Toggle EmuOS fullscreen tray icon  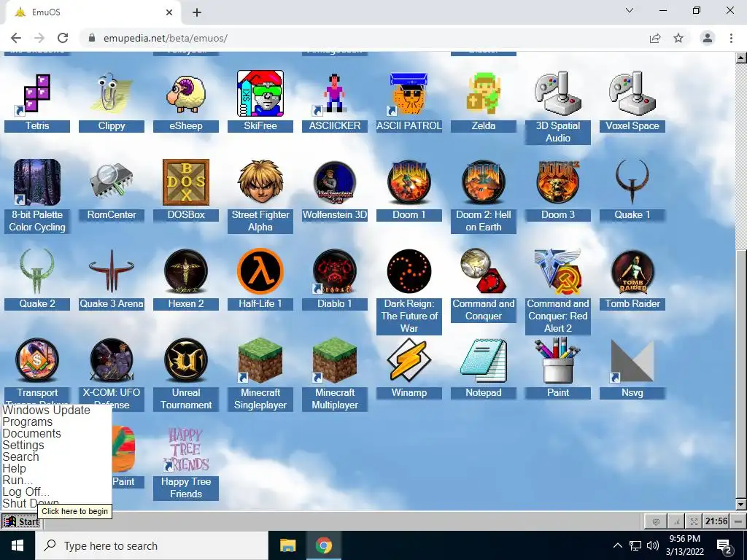(694, 521)
